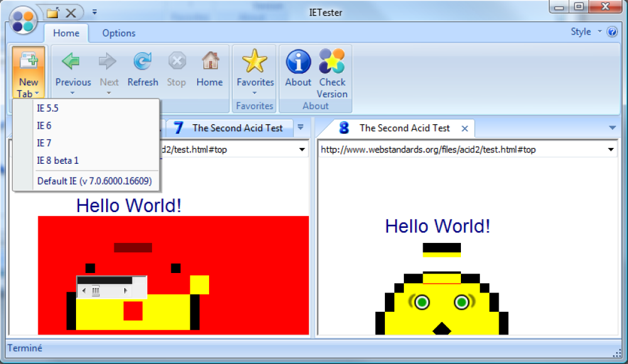Choose IE 8 beta 1 rendering engine

click(57, 160)
